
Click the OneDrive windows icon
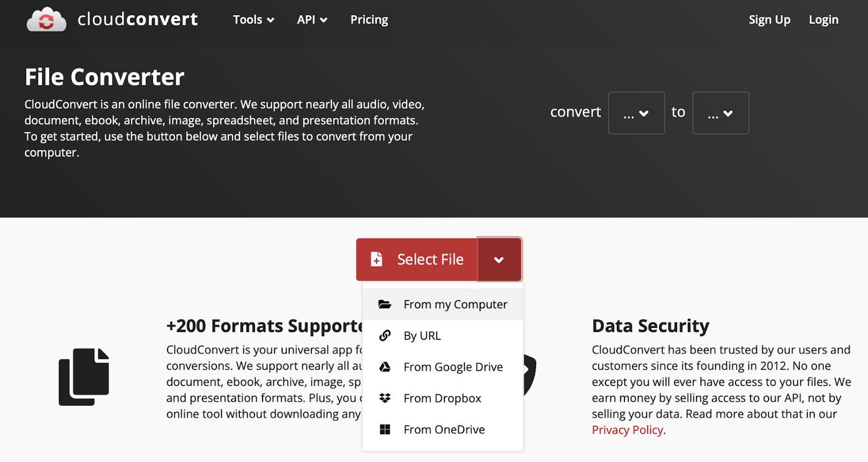[385, 429]
